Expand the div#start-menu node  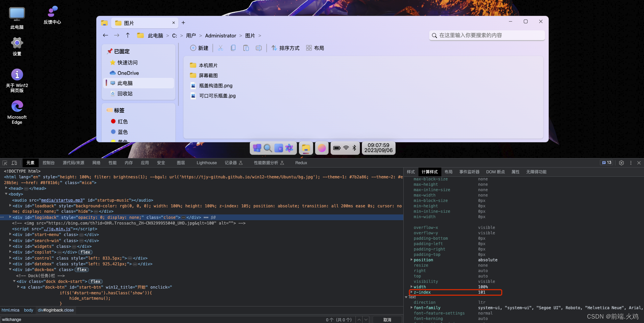pyautogui.click(x=10, y=234)
